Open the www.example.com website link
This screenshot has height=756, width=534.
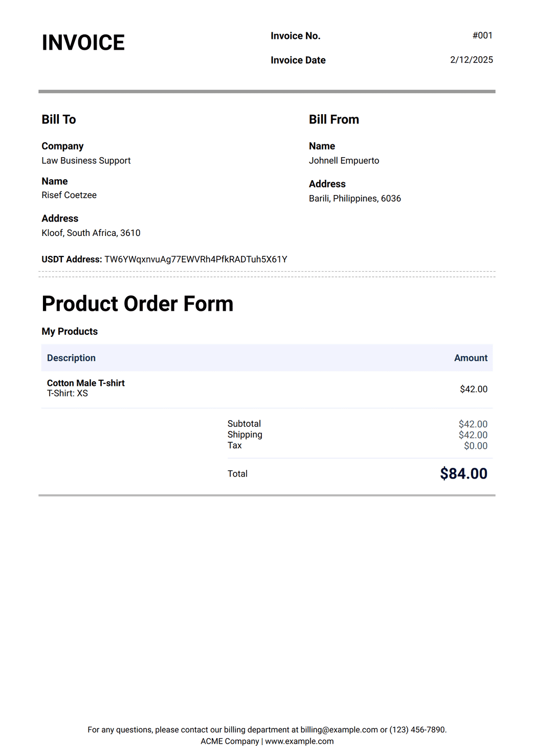click(x=299, y=741)
